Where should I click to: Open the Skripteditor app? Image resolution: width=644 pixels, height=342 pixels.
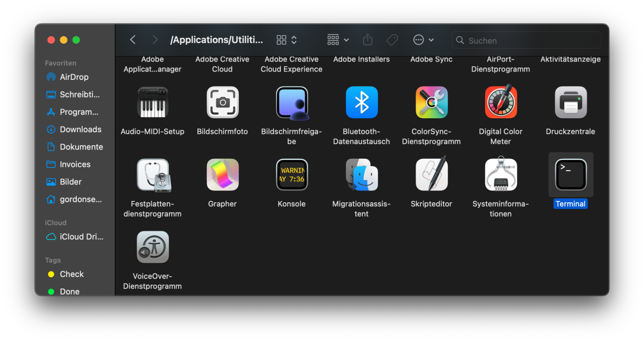pos(431,175)
